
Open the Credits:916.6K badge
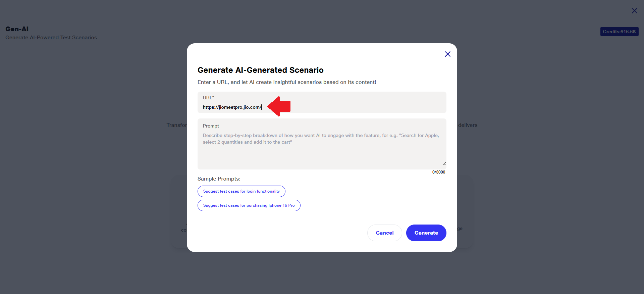pos(619,32)
